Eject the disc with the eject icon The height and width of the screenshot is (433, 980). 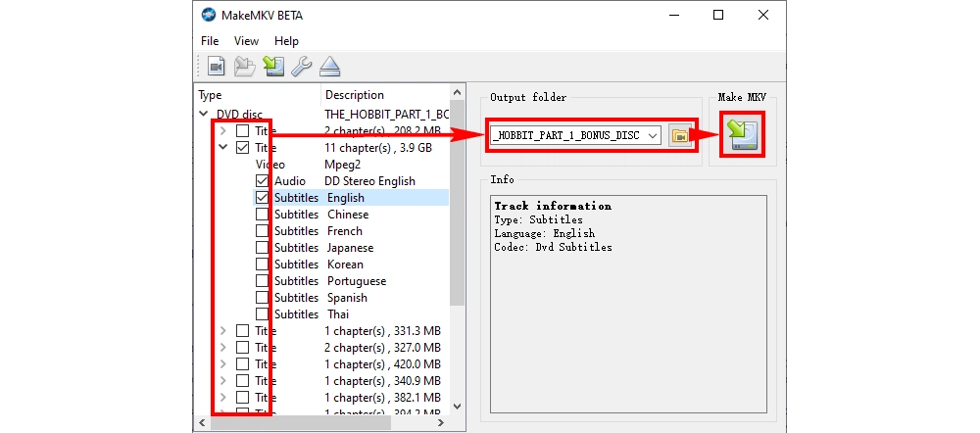(x=329, y=66)
